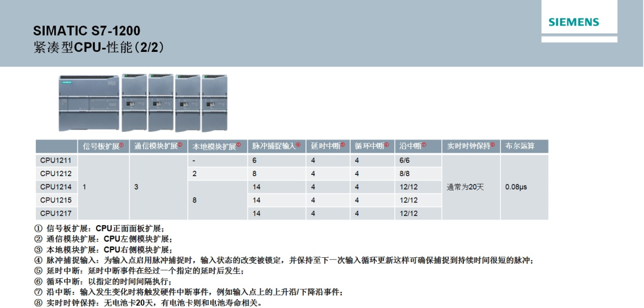Click the widest PLC CPU module picture
Screen dimensions: 644x308
[x=89, y=103]
